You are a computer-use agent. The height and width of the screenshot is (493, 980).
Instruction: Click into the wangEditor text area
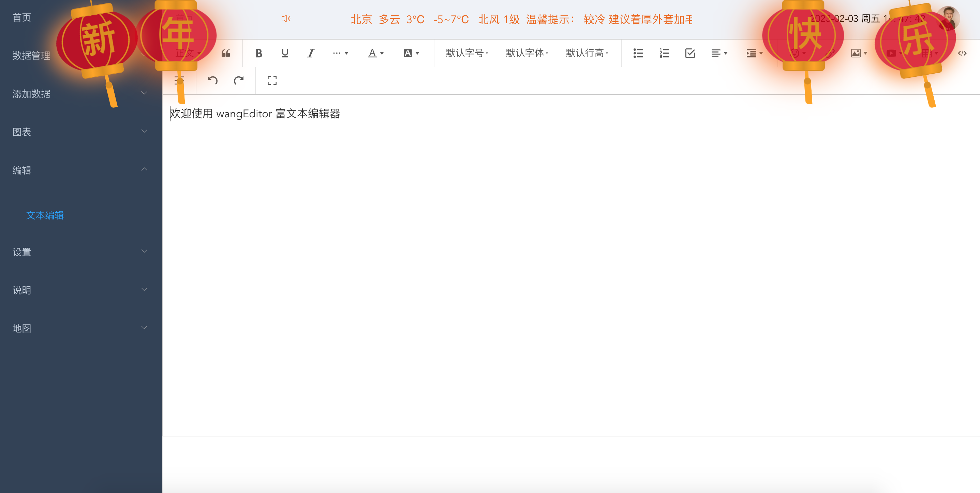(x=571, y=265)
